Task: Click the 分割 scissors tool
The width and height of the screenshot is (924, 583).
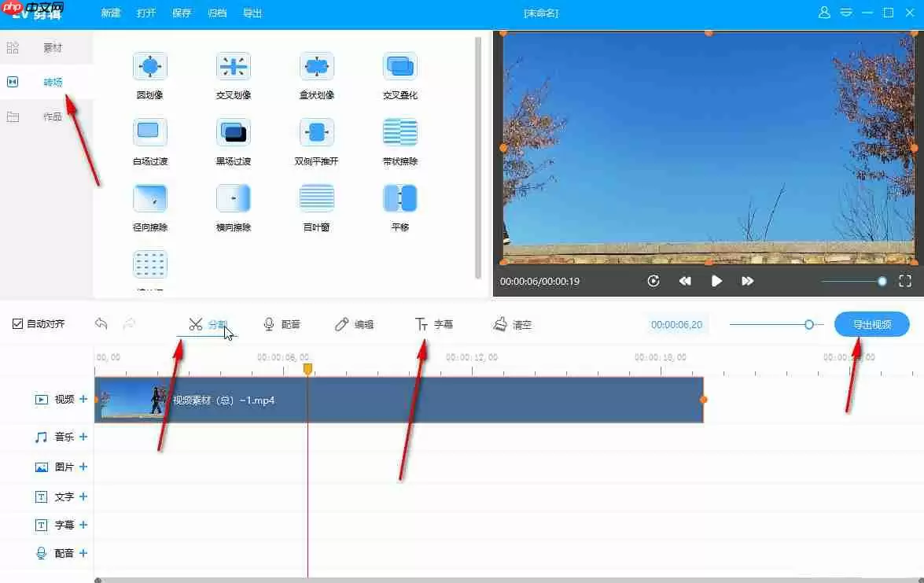Action: tap(196, 324)
